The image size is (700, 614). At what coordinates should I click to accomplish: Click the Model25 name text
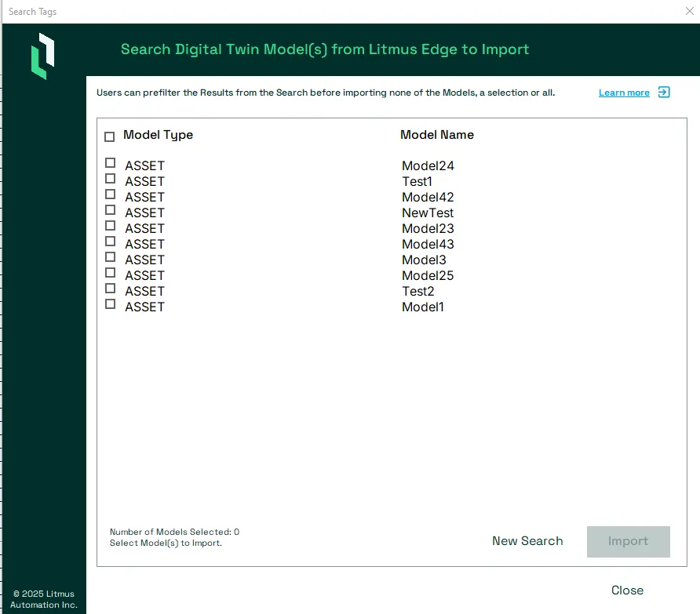[428, 275]
